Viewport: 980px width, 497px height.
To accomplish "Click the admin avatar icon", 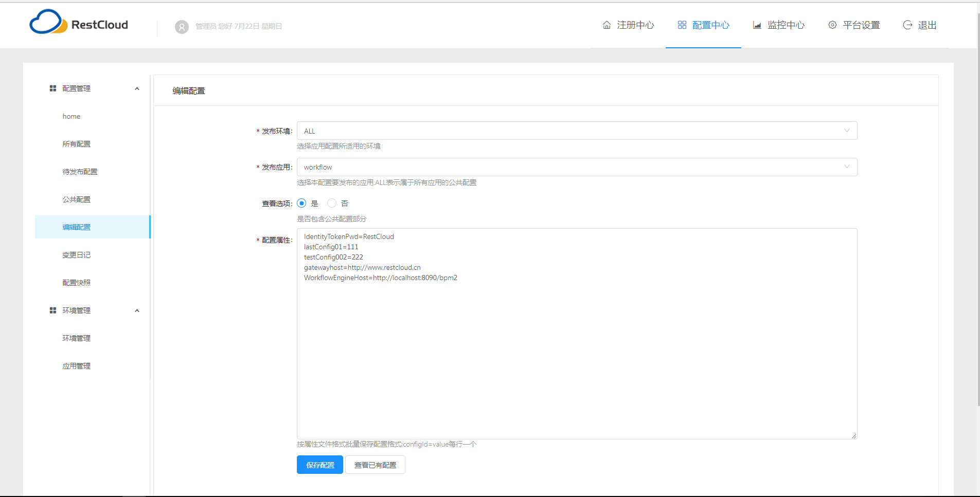I will pyautogui.click(x=182, y=26).
